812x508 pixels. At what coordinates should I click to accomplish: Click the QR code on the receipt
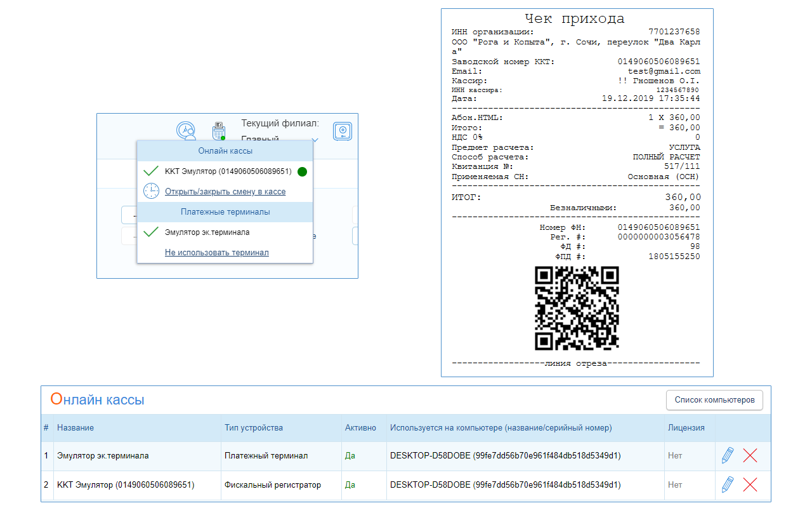pyautogui.click(x=577, y=309)
